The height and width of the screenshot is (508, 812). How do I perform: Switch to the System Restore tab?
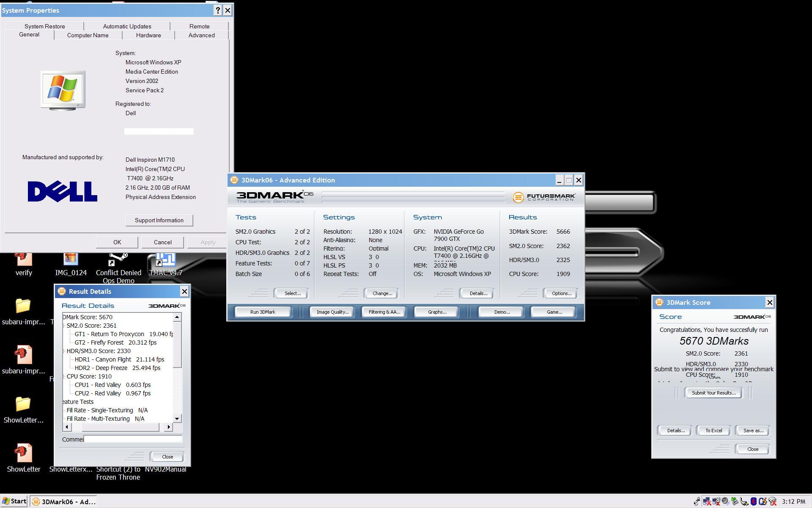(44, 26)
